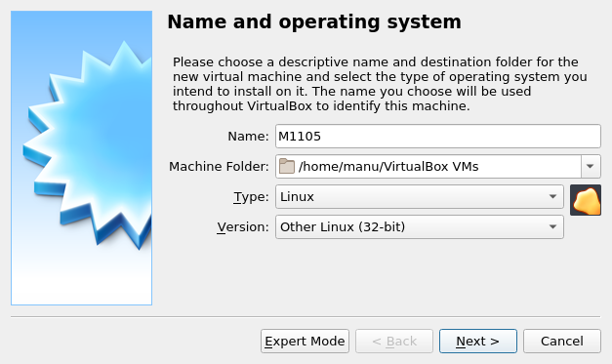Click the Version label
The height and width of the screenshot is (364, 612).
coord(243,227)
